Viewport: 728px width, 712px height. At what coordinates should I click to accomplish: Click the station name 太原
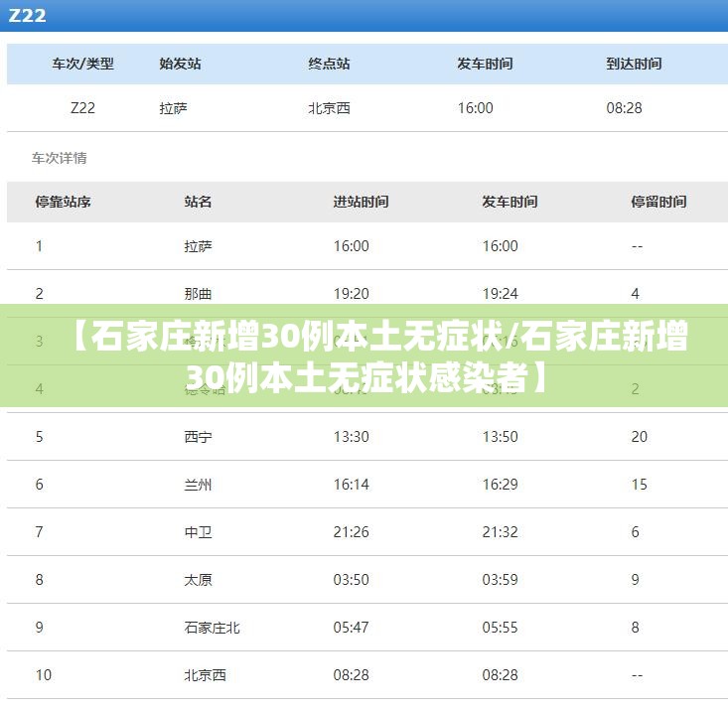click(x=199, y=580)
